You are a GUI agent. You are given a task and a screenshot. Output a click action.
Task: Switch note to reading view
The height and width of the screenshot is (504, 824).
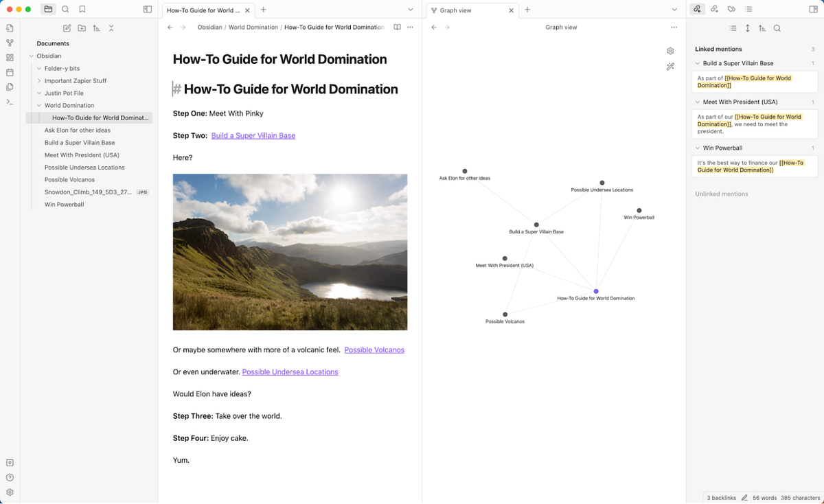[x=397, y=27]
